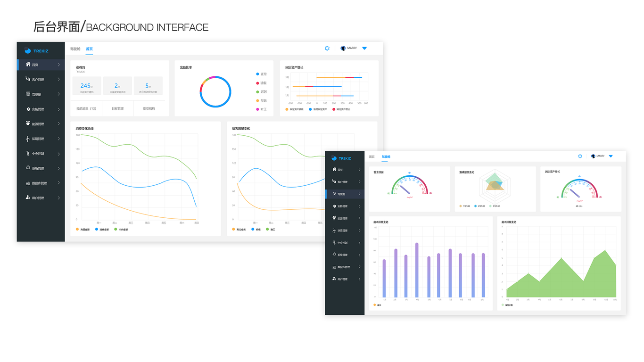Click home icon in front window sidebar

(x=334, y=169)
